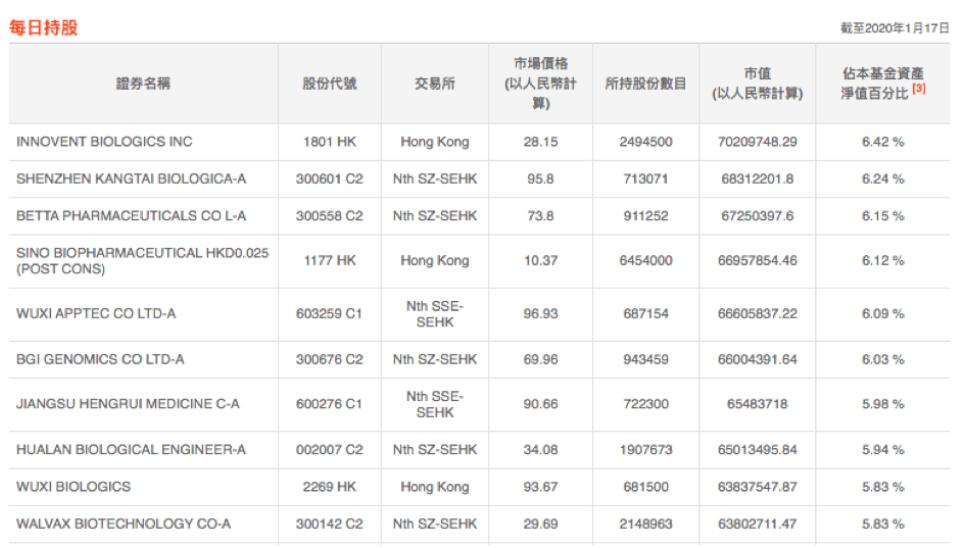Click Hong Kong exchange in INNOVENT row
969x548 pixels.
pyautogui.click(x=434, y=141)
